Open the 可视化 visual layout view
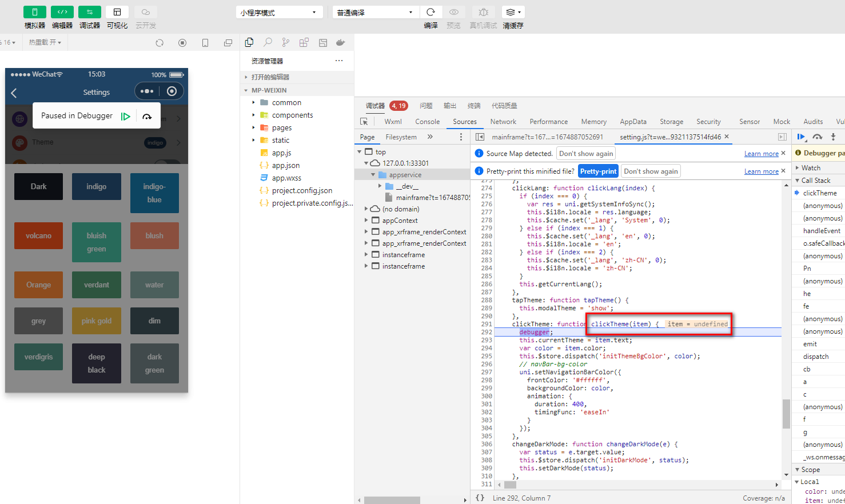845x504 pixels. (117, 12)
